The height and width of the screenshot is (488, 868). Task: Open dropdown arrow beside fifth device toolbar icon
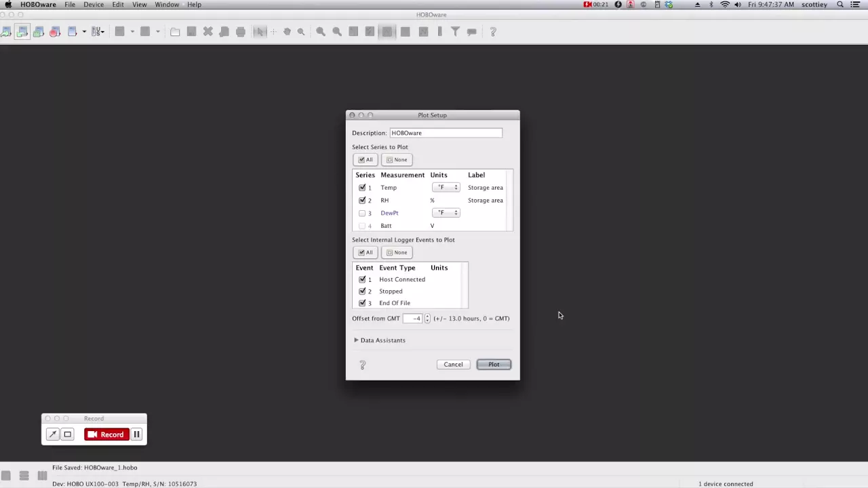(x=84, y=31)
